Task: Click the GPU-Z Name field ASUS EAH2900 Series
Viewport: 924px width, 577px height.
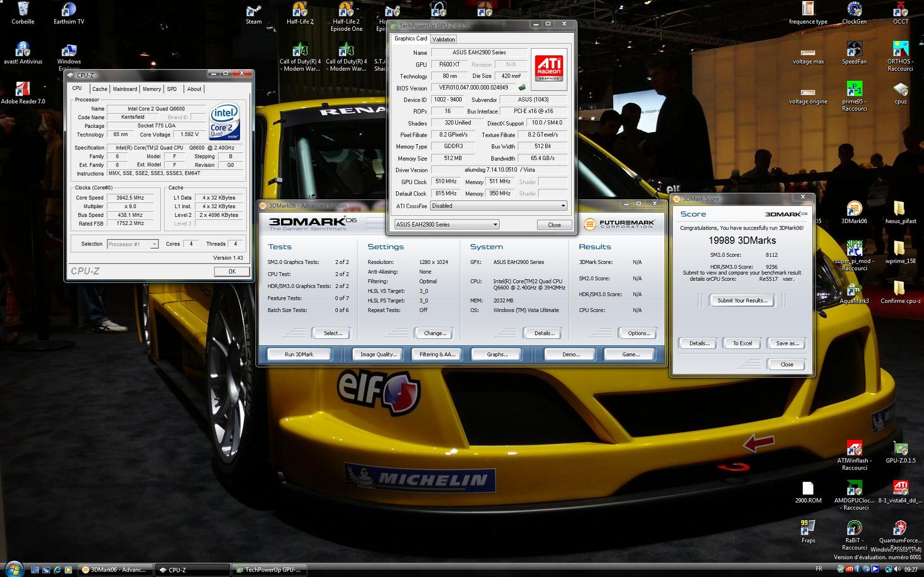Action: coord(479,52)
